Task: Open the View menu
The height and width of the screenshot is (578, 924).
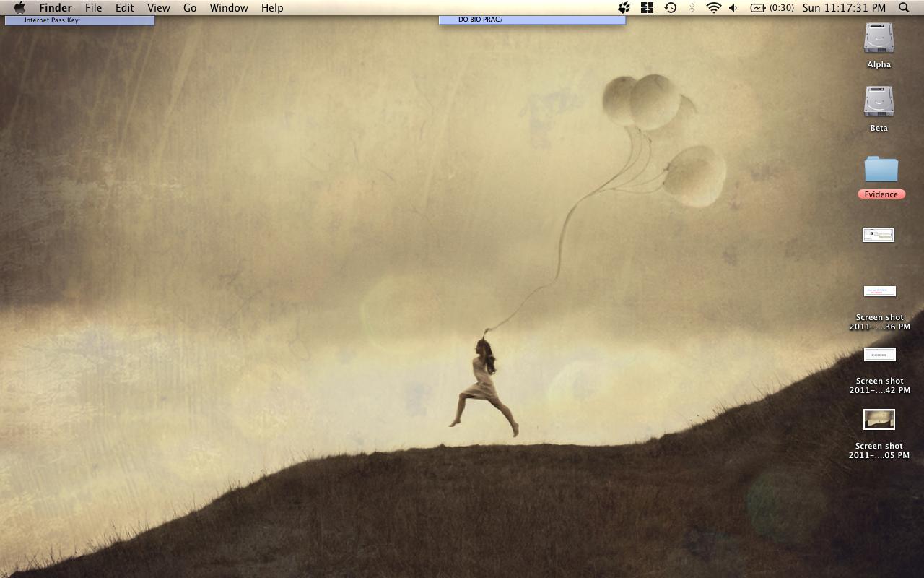Action: point(159,8)
